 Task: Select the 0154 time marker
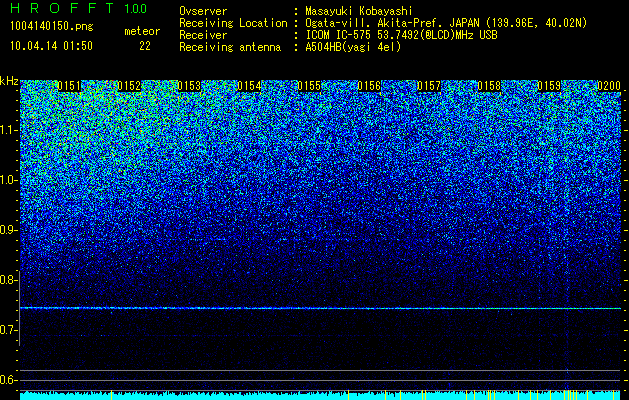pyautogui.click(x=249, y=86)
